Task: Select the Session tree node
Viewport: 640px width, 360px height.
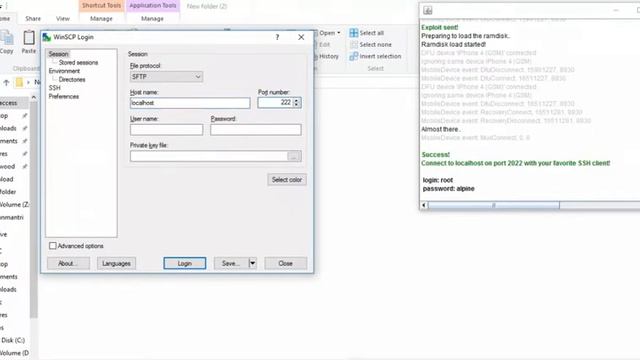Action: point(58,54)
